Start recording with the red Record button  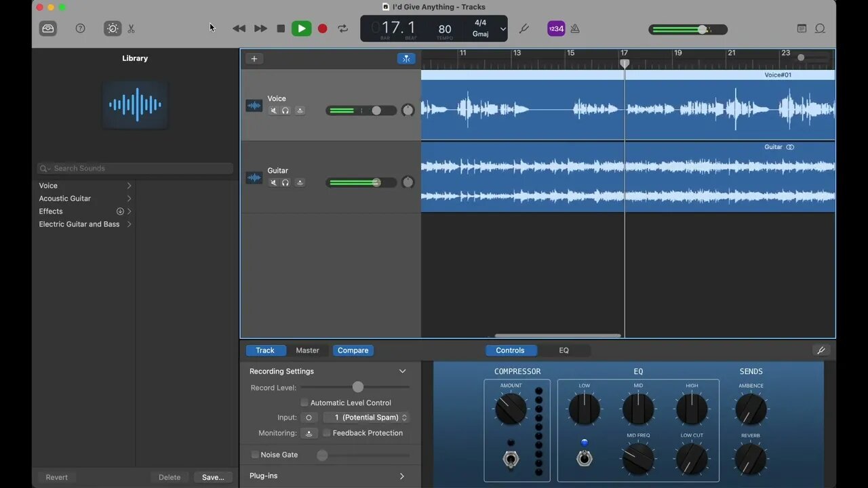pos(323,28)
